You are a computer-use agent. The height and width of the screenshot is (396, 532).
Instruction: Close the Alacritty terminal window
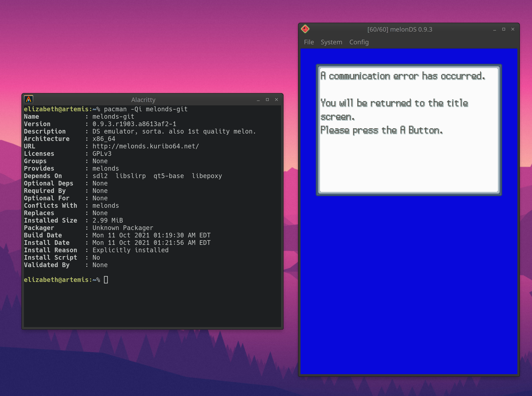coord(276,100)
